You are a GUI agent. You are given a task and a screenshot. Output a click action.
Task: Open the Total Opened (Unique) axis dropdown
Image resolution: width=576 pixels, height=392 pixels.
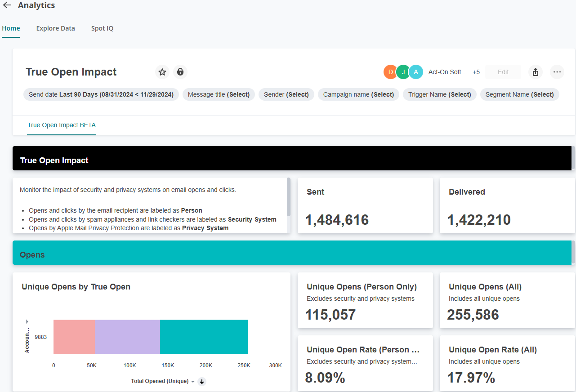click(x=193, y=381)
